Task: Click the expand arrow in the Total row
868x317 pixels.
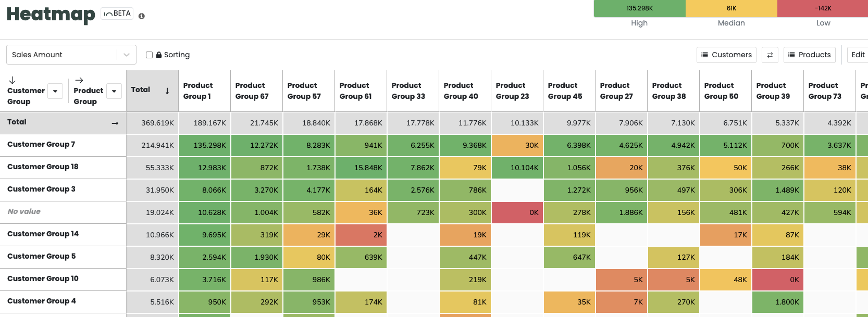Action: [x=115, y=122]
